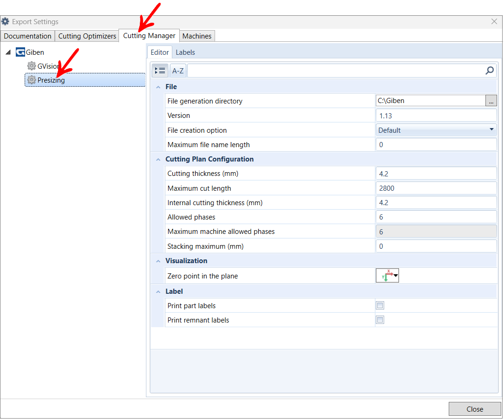The height and width of the screenshot is (420, 504).
Task: Select the Editor sub-tab
Action: pyautogui.click(x=160, y=52)
